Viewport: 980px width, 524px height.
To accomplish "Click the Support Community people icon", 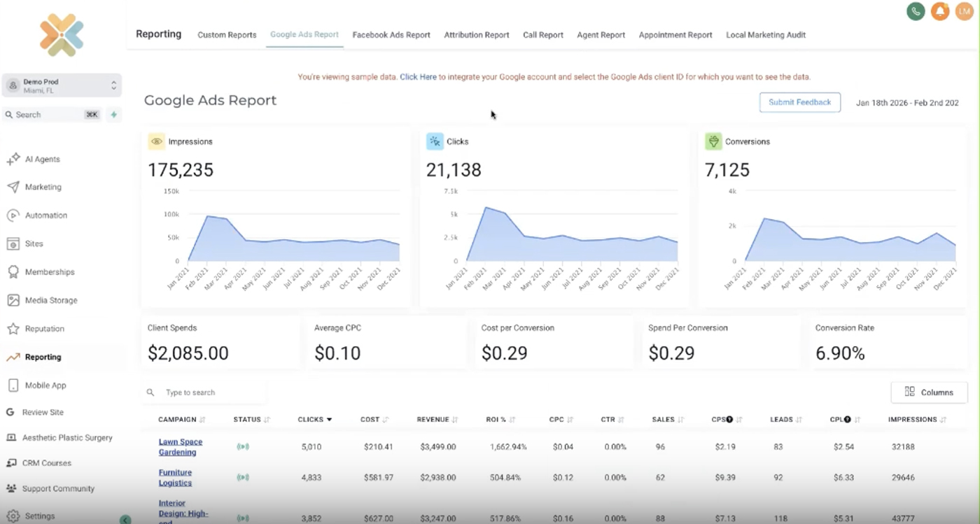I will (x=10, y=488).
